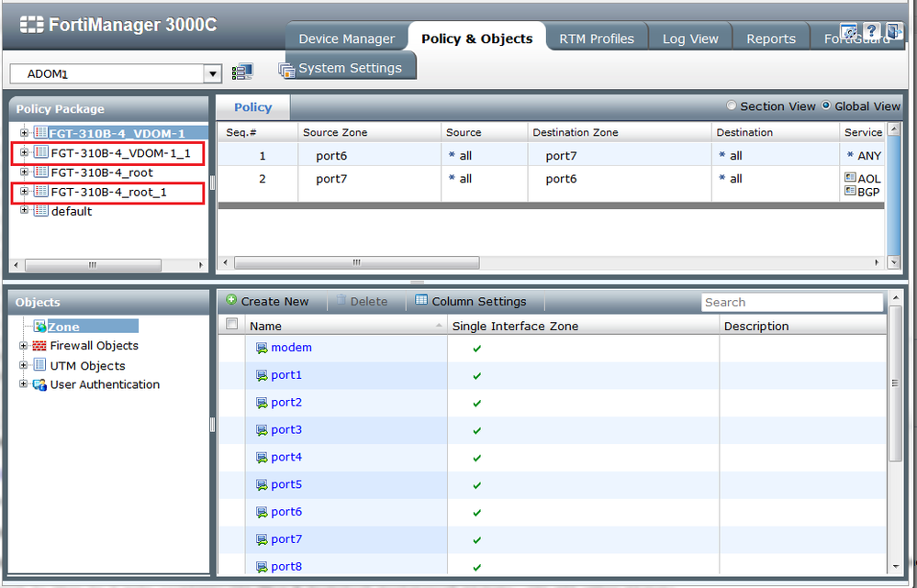Click the policy table vertical scrollbar thumb
Screen dimensions: 917x588
(893, 195)
